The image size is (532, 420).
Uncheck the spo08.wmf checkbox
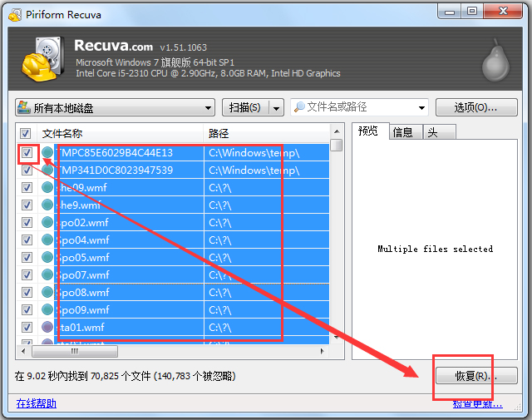coord(27,292)
